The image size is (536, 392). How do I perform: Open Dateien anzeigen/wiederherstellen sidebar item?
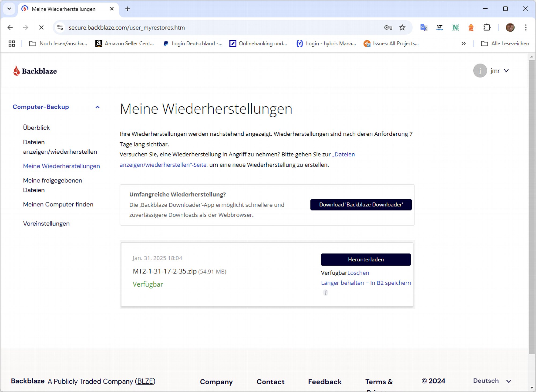(60, 147)
